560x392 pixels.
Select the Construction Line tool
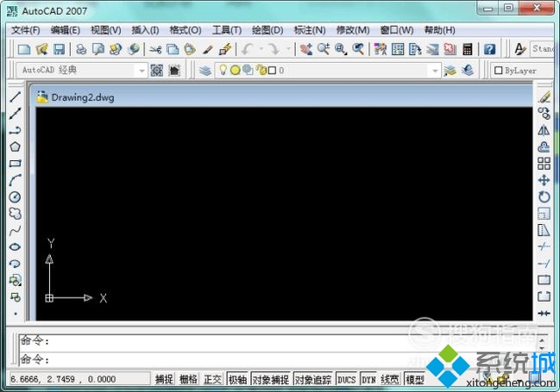coord(15,114)
